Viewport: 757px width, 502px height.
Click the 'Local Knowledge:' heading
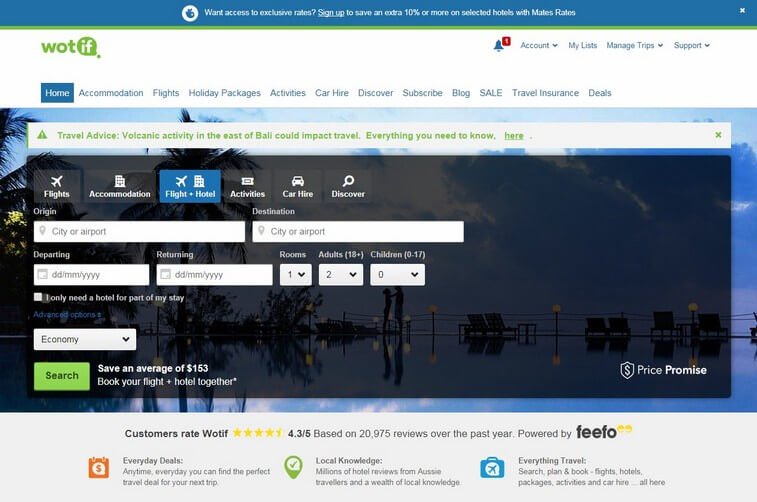tap(349, 460)
